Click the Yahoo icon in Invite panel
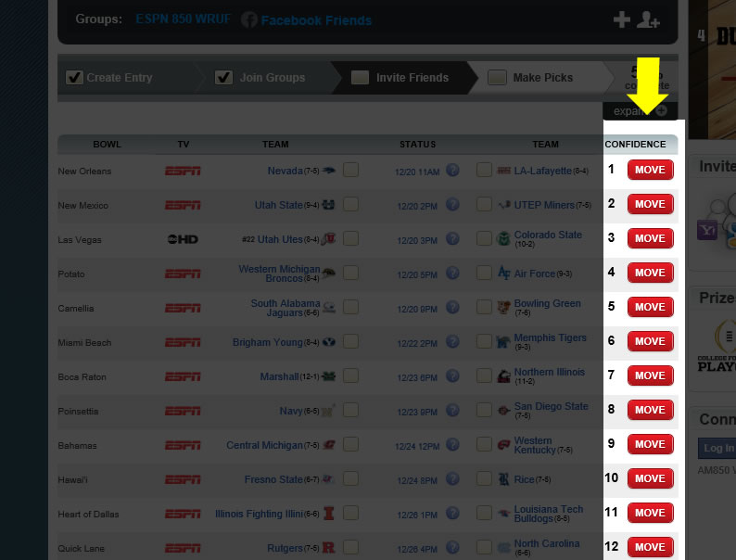Screen dimensions: 736x560 [707, 230]
